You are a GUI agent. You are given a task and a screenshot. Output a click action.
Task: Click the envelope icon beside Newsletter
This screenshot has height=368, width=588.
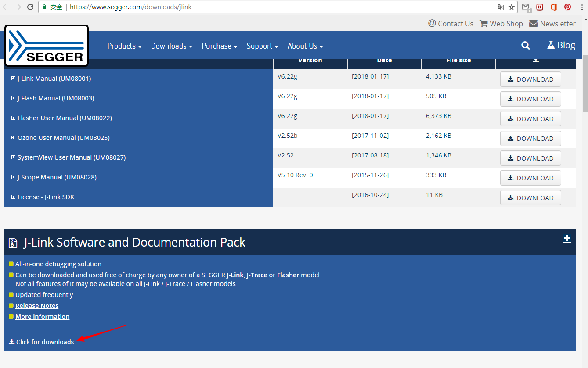[x=534, y=24]
